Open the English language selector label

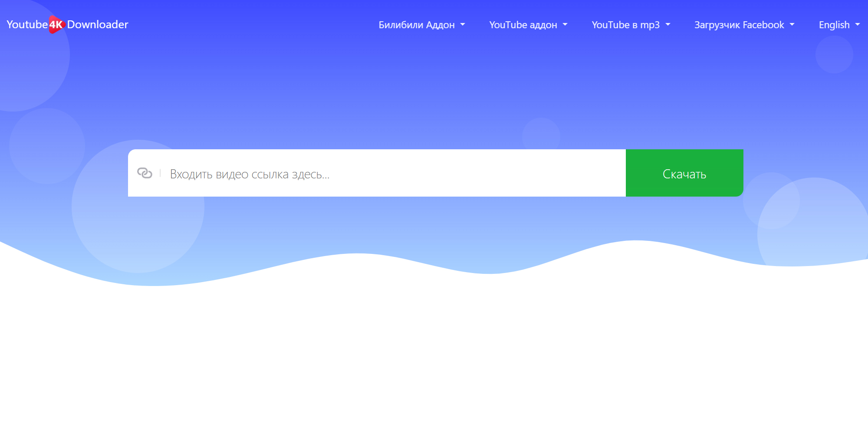click(834, 25)
